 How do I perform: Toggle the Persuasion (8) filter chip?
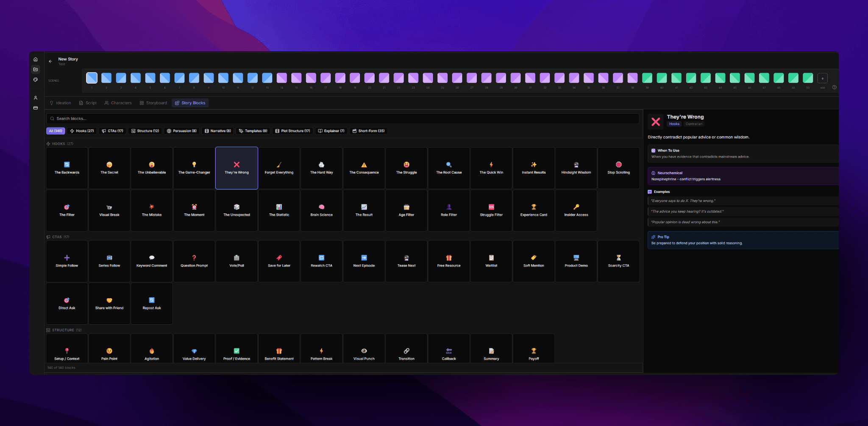tap(181, 131)
